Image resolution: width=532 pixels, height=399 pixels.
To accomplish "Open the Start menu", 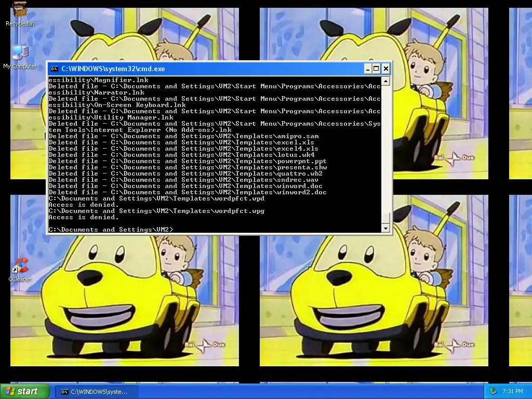I will (24, 392).
